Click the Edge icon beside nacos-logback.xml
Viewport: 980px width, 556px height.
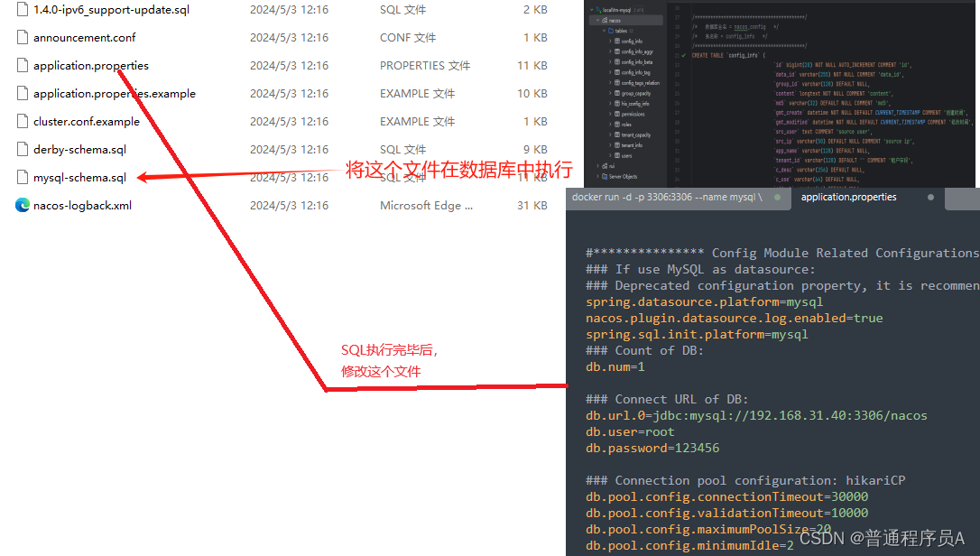(23, 205)
